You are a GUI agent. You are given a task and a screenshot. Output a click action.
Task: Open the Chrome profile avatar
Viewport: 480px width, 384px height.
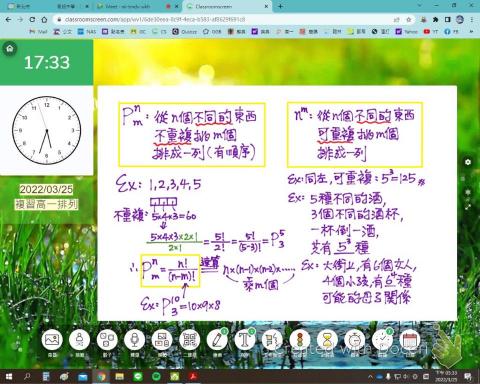460,19
